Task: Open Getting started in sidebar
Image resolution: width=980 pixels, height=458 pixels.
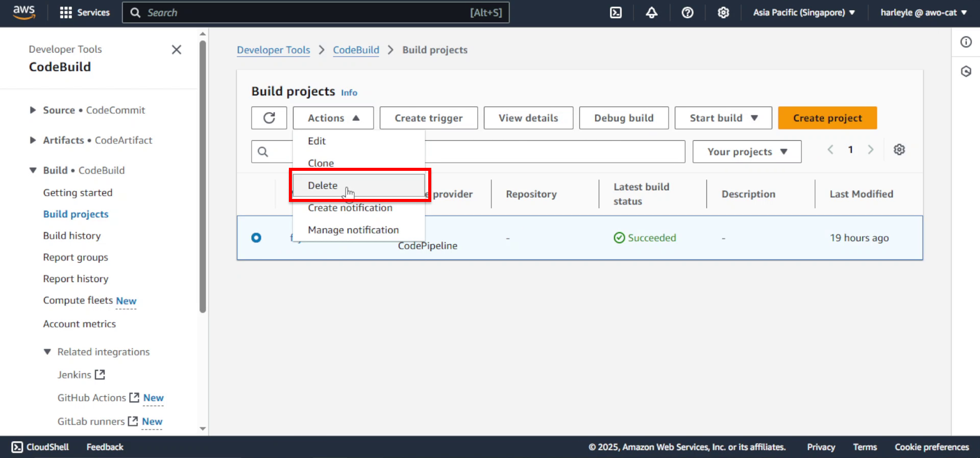Action: (x=78, y=193)
